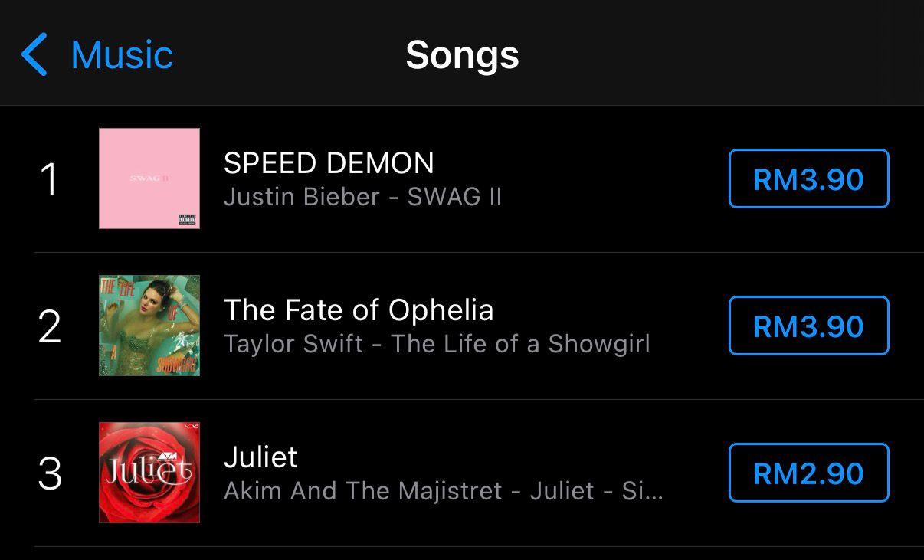
Task: Buy The Fate of Ophelia for RM3.90
Action: point(808,326)
